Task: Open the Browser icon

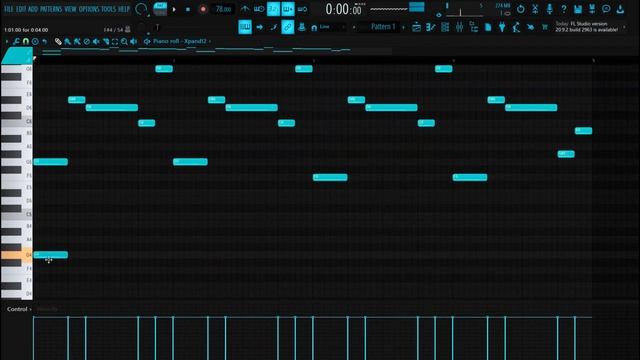Action: 473,27
